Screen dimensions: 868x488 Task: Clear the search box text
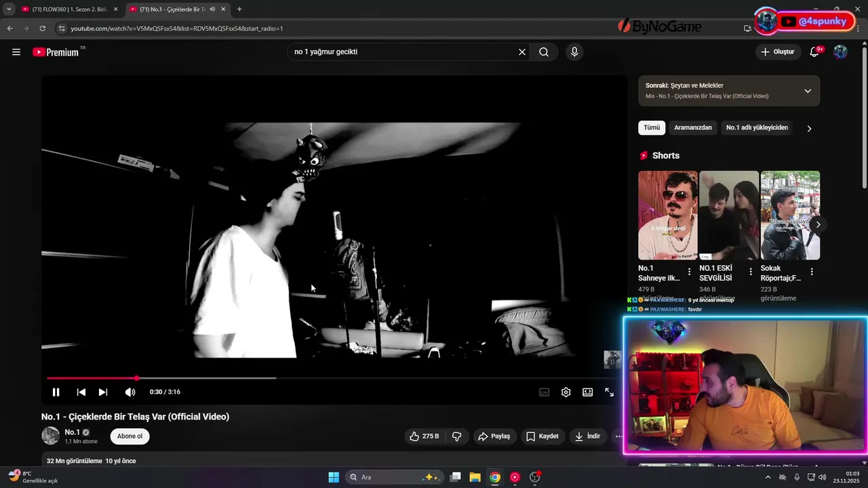(522, 52)
